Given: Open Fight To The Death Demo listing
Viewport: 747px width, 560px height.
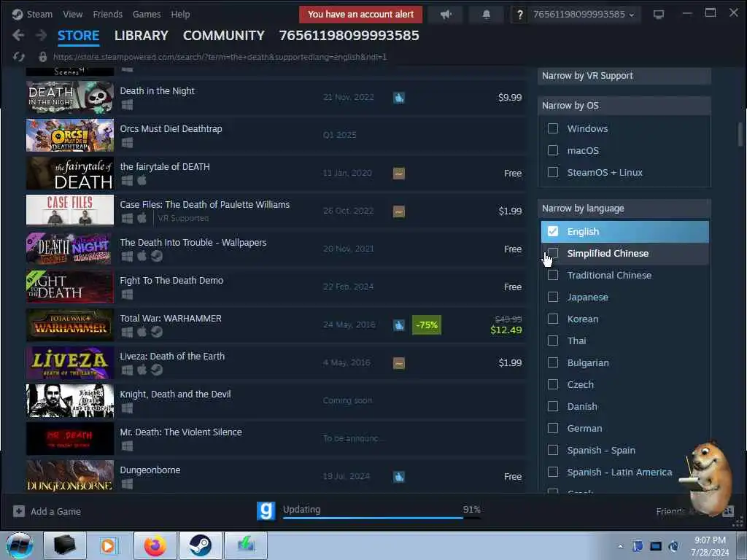Looking at the screenshot, I should [276, 287].
